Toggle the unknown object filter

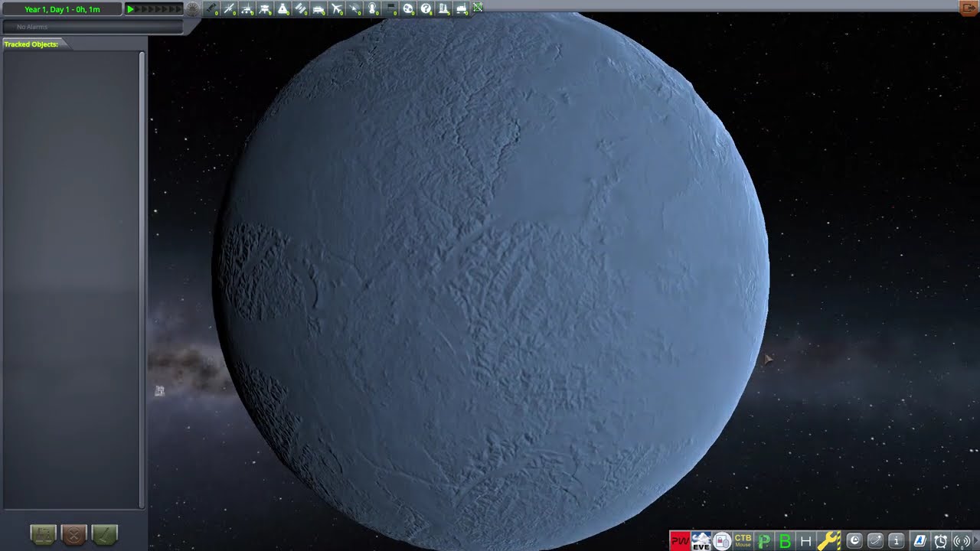click(x=426, y=9)
